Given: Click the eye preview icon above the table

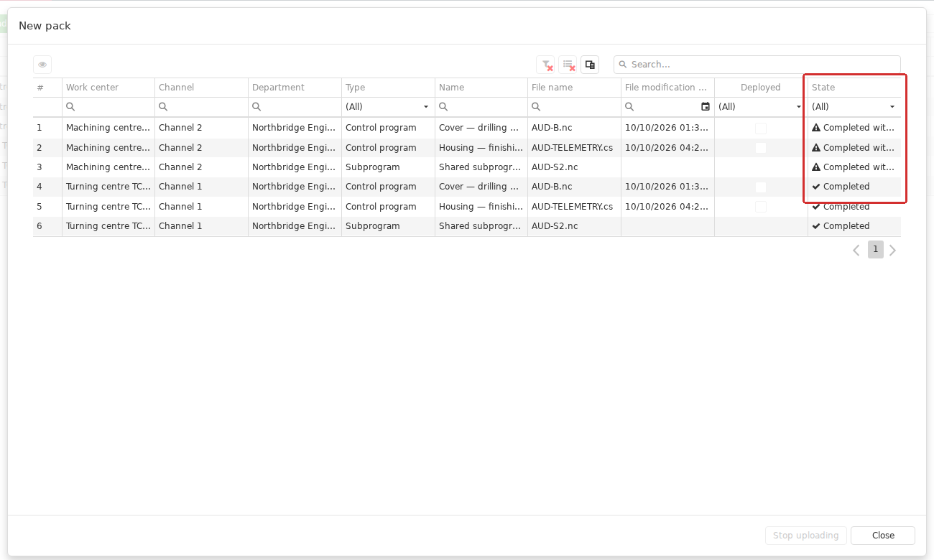Looking at the screenshot, I should tap(42, 65).
